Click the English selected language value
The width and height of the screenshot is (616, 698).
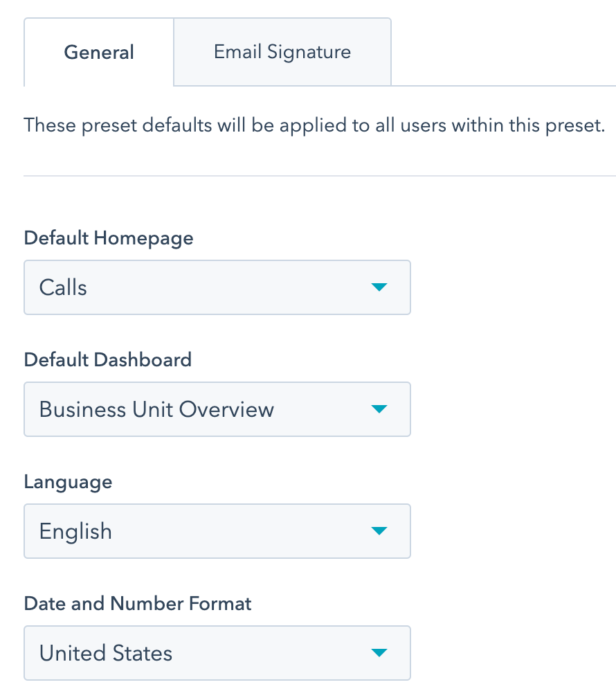[x=75, y=531]
